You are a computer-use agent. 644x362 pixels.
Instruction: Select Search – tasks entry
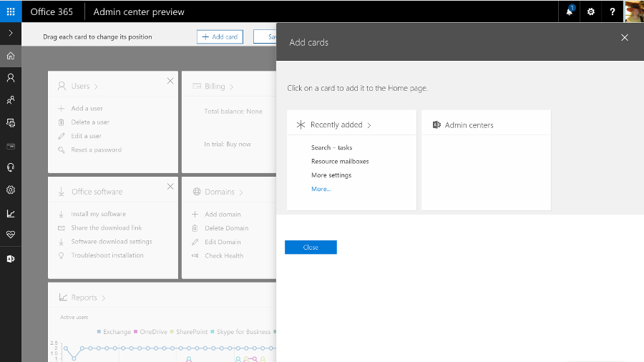tap(331, 147)
